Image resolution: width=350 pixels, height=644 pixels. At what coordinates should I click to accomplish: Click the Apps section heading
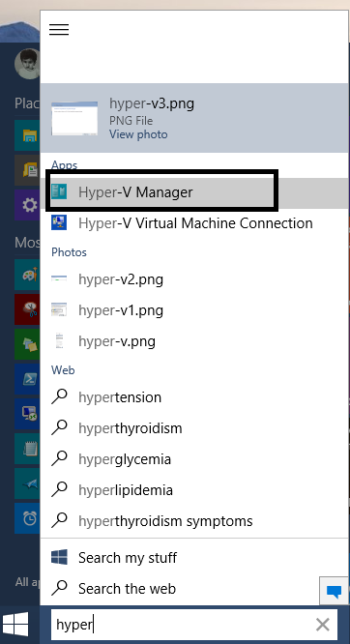pos(64,165)
